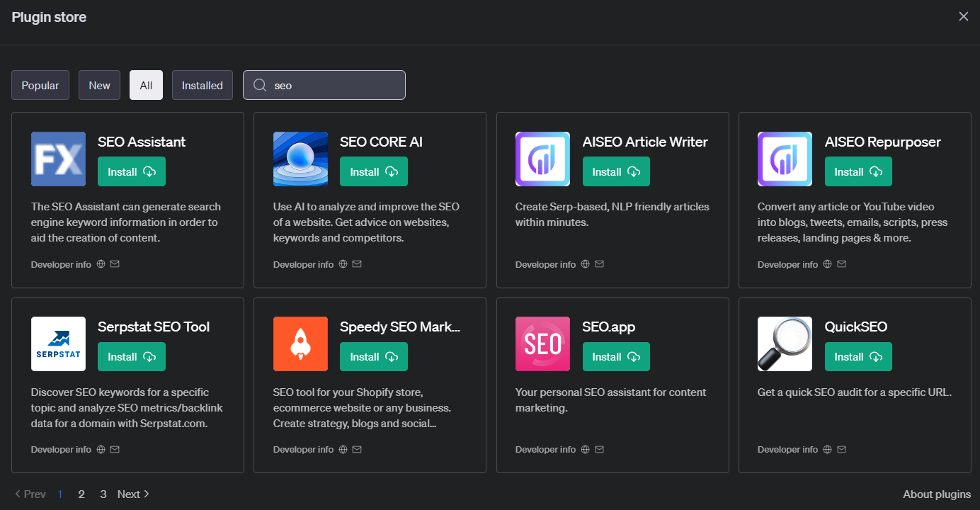Install the Speedy SEO Marketing plugin
The width and height of the screenshot is (980, 510).
point(374,356)
